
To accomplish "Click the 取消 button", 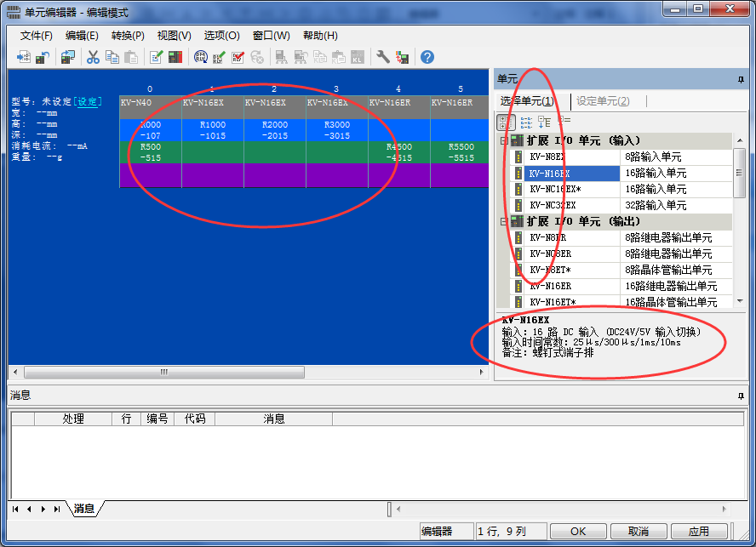I will tap(639, 532).
